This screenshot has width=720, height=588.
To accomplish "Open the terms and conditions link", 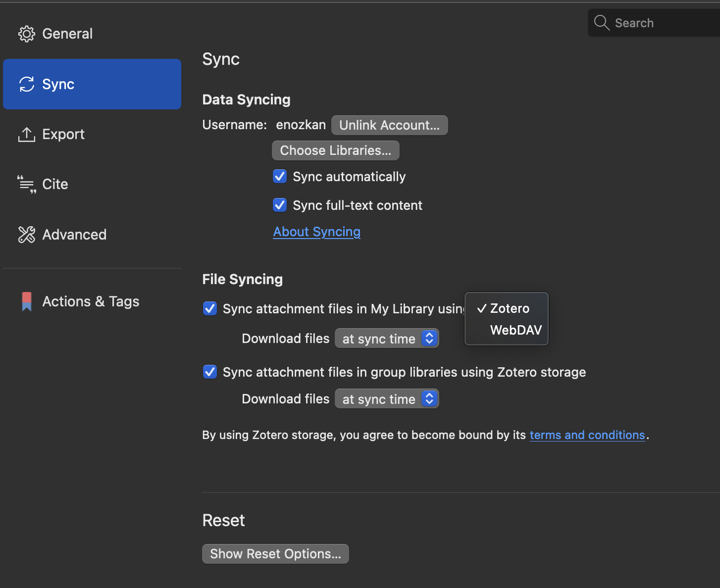I will tap(587, 435).
